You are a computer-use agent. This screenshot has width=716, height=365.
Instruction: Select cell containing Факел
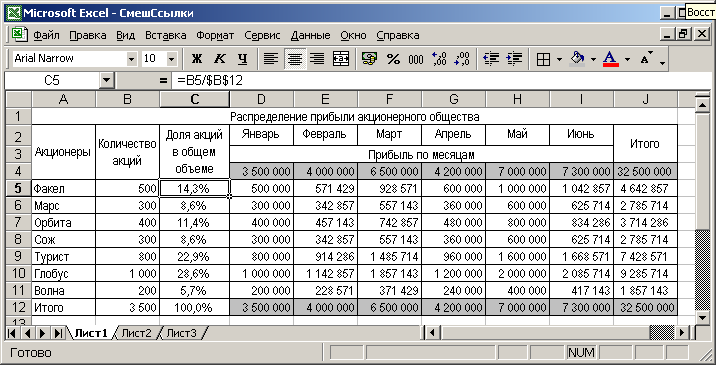[x=63, y=188]
